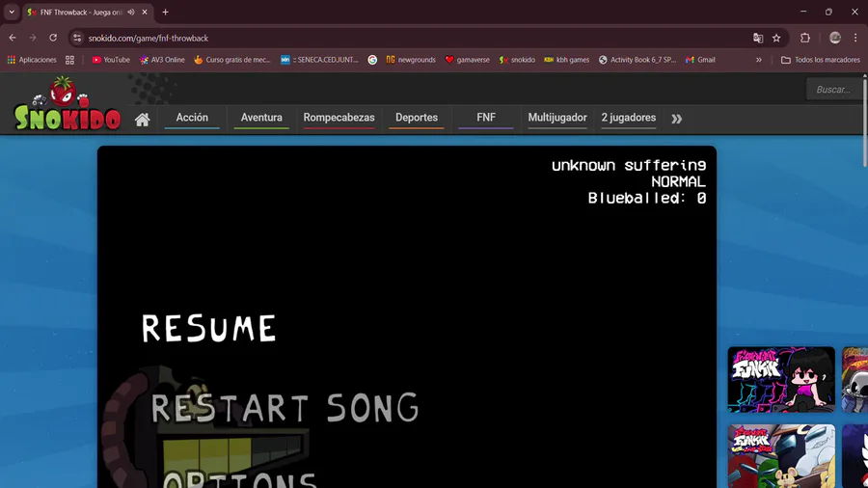Viewport: 868px width, 488px height.
Task: Open the Multijugador category
Action: (556, 118)
